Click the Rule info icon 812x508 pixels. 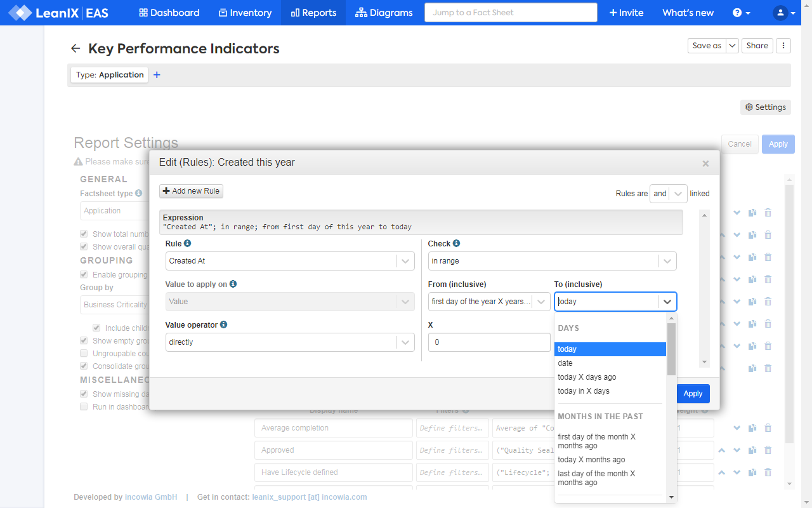[187, 243]
